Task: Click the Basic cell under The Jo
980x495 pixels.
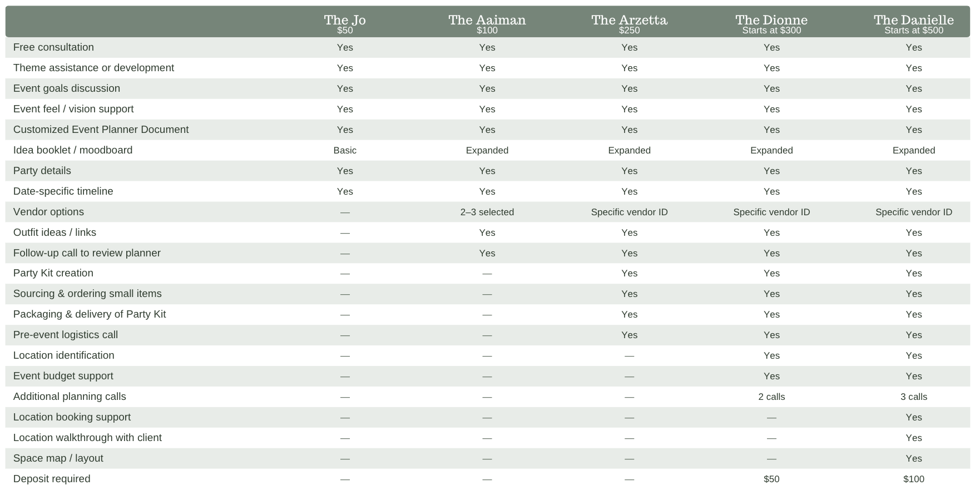Action: 345,150
